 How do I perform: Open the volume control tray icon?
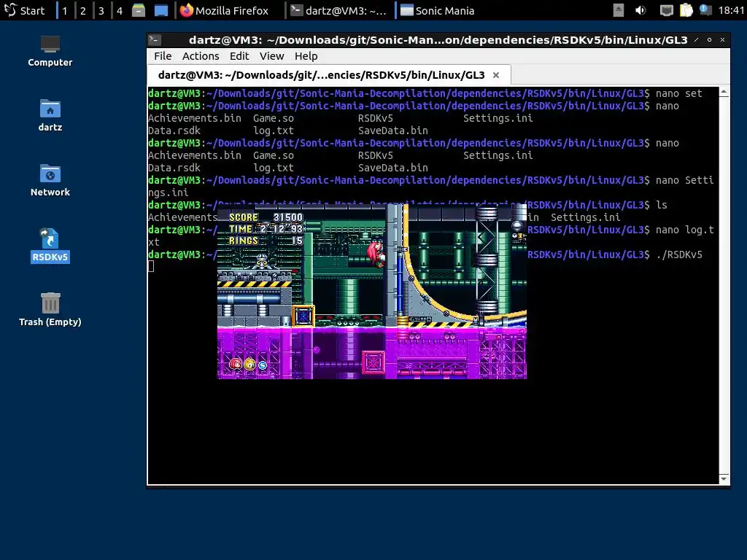click(x=640, y=10)
